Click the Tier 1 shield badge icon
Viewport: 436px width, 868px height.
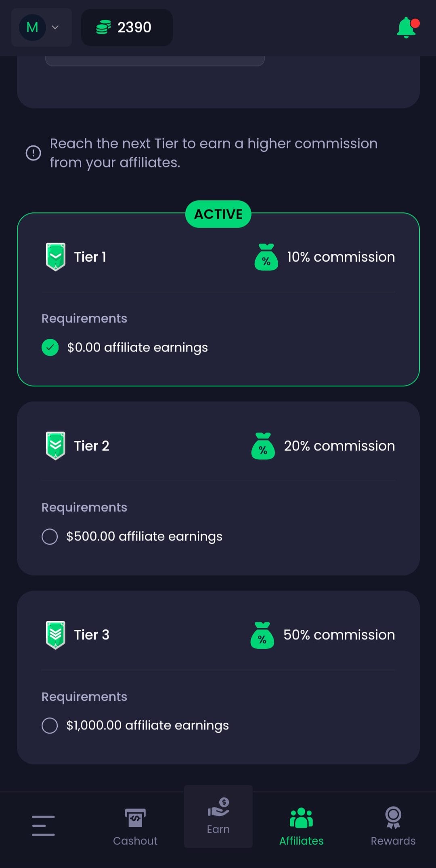[56, 257]
